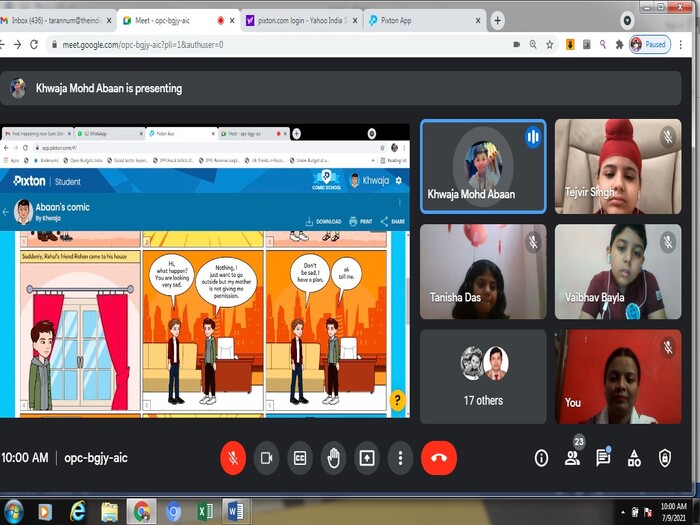
Task: Click the tab search dropdown circle
Action: click(x=627, y=21)
